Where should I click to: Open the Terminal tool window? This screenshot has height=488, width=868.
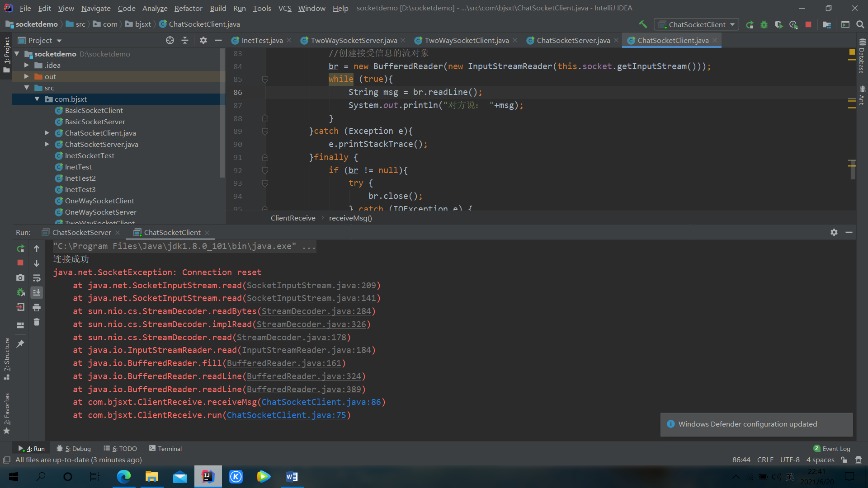(165, 448)
